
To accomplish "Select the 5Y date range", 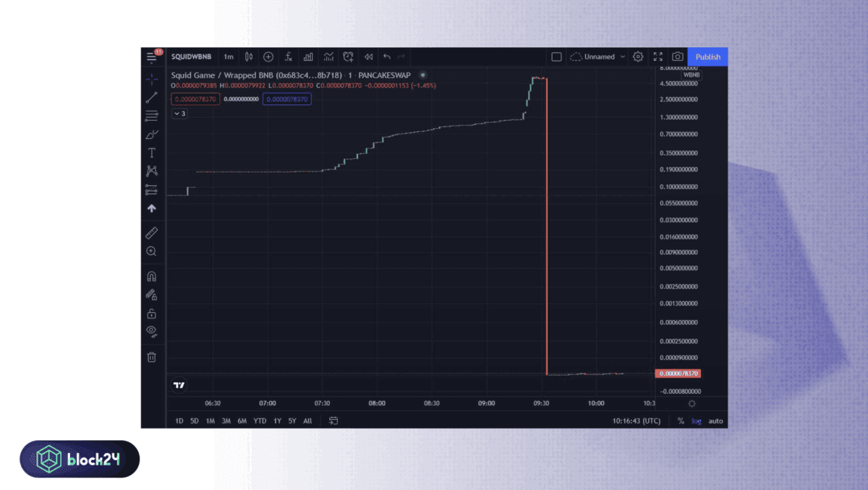I will [x=292, y=421].
